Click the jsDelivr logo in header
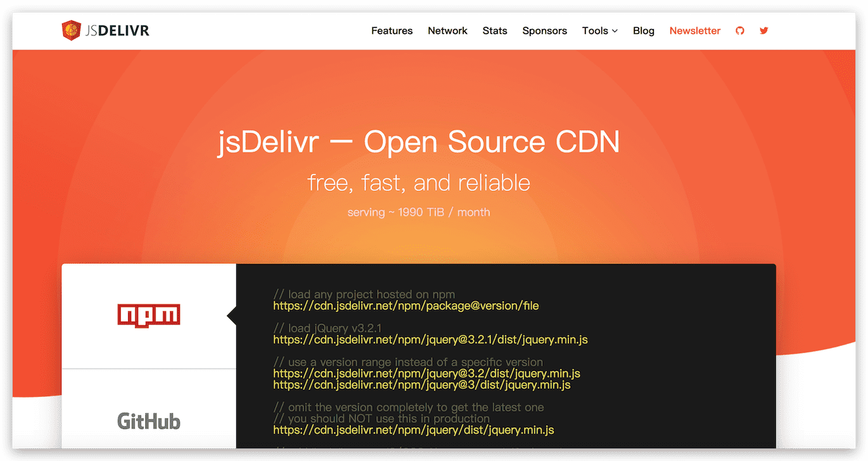This screenshot has height=461, width=868. point(105,30)
